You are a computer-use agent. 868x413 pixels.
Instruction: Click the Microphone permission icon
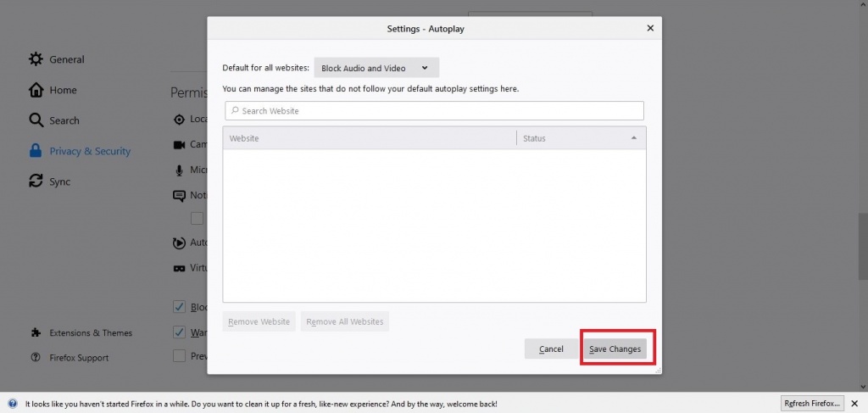180,170
